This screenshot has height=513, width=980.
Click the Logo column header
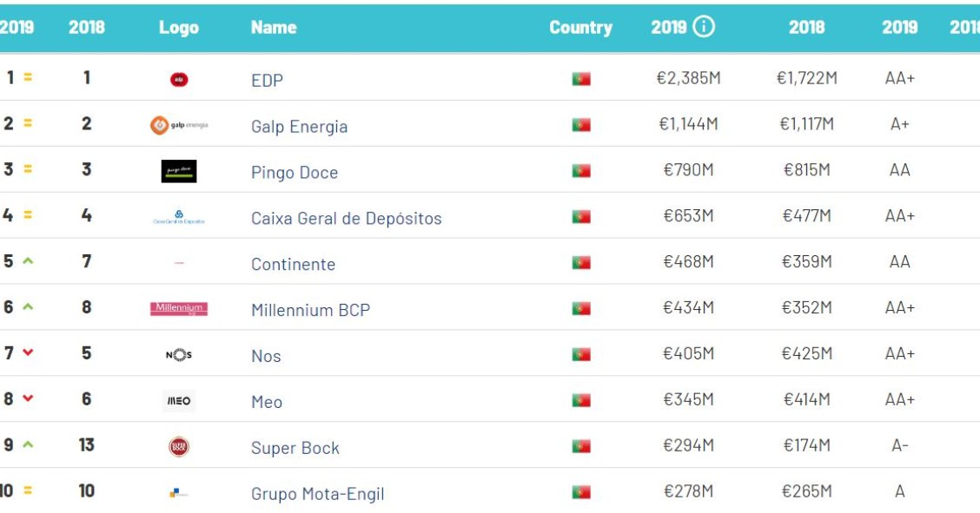[x=179, y=27]
